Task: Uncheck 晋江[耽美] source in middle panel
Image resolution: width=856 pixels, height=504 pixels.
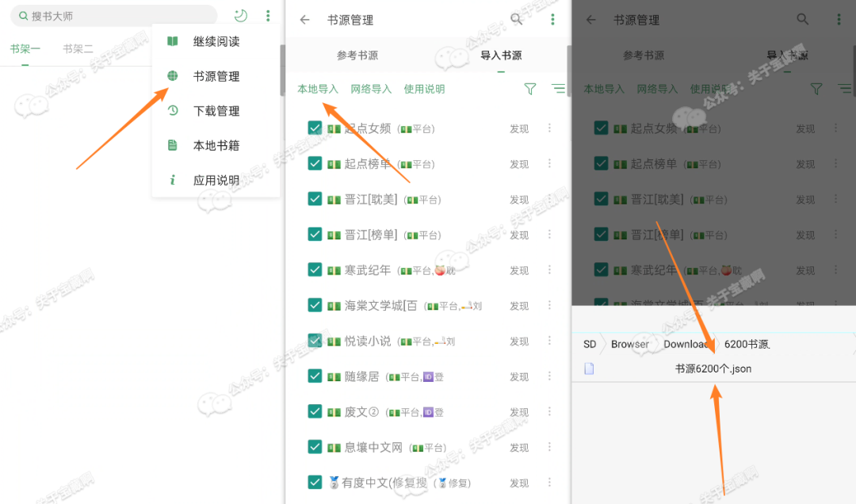Action: tap(315, 200)
